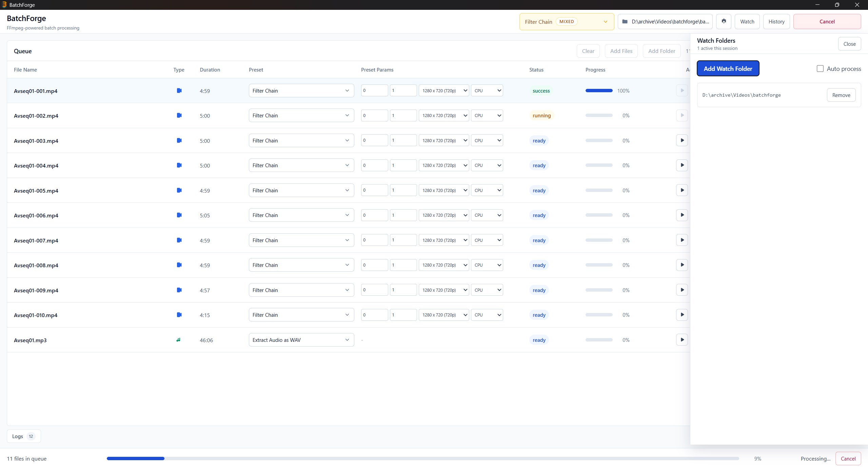868x468 pixels.
Task: Click the overall progress bar at bottom
Action: [x=423, y=459]
